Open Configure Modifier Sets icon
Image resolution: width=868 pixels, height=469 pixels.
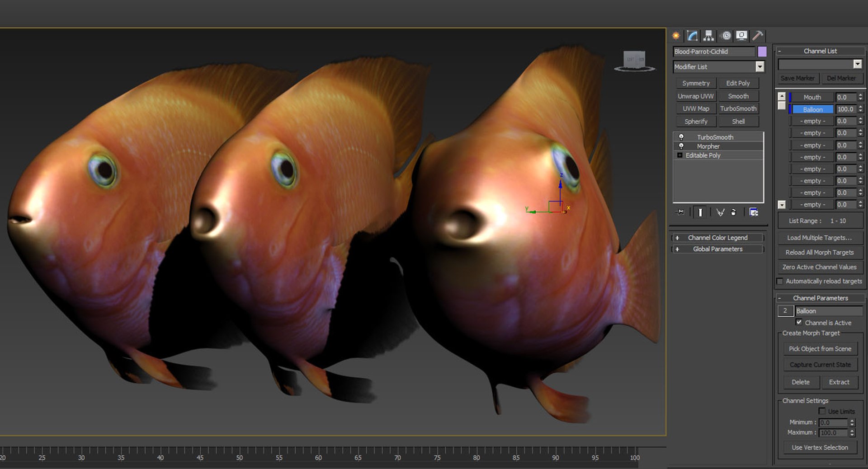click(754, 212)
